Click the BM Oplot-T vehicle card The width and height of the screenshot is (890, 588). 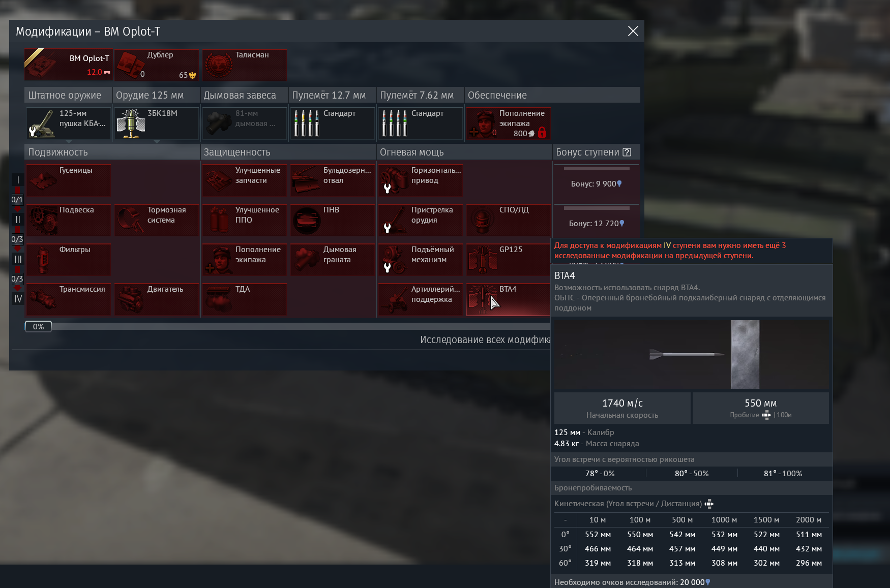pos(68,65)
